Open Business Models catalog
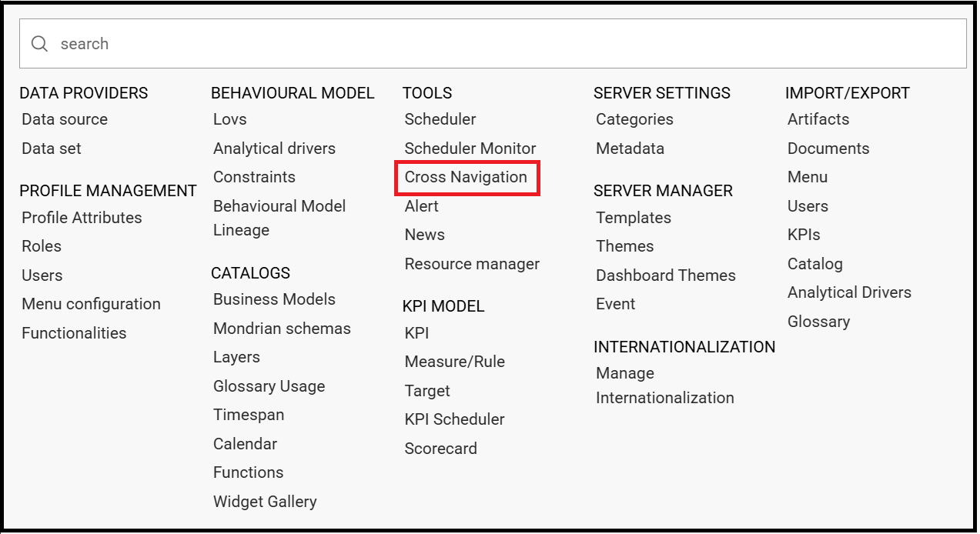The height and width of the screenshot is (534, 980). tap(274, 299)
